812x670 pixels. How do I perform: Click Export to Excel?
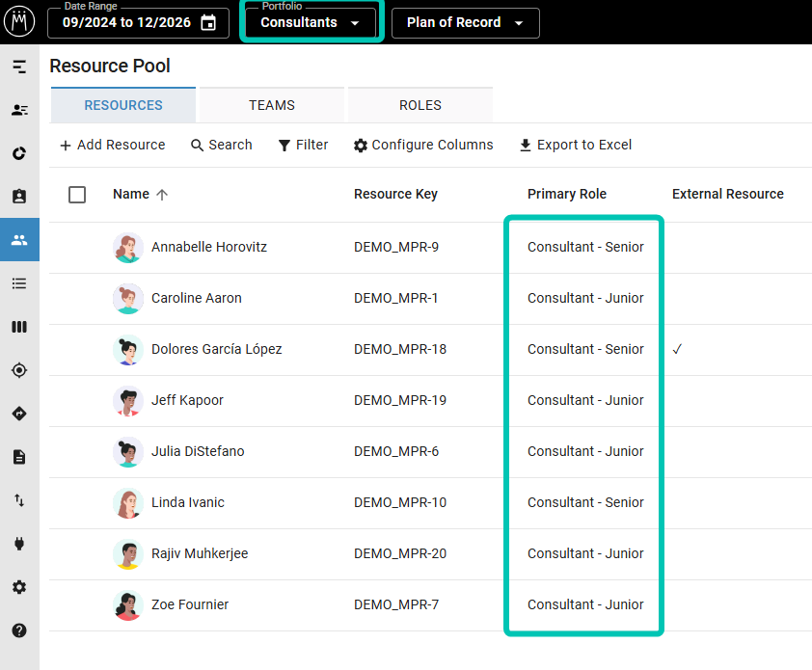tap(576, 145)
